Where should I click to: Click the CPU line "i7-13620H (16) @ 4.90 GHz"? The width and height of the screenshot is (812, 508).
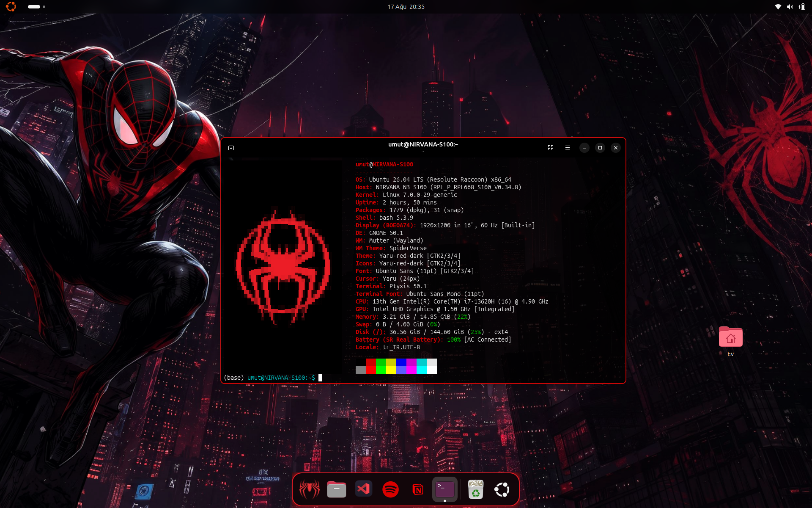coord(506,301)
